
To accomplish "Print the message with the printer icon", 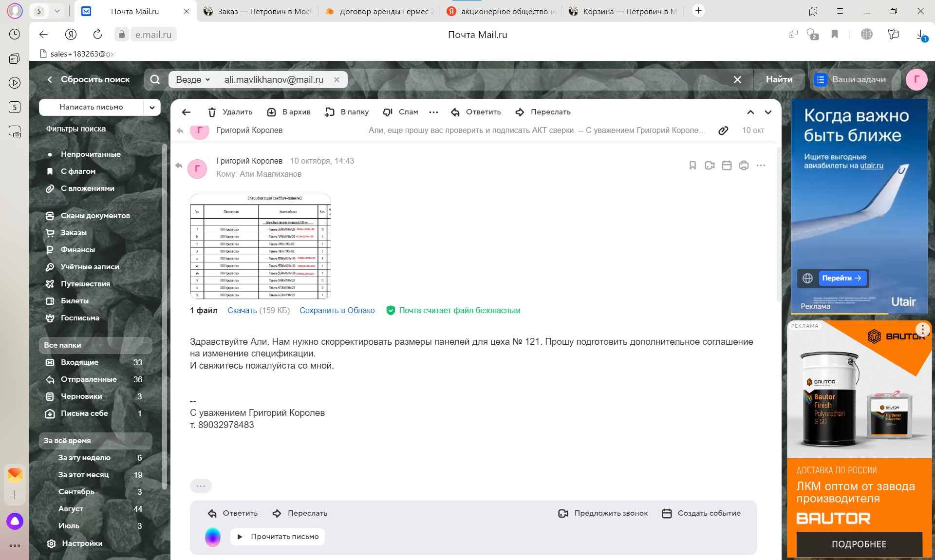I will 744,166.
